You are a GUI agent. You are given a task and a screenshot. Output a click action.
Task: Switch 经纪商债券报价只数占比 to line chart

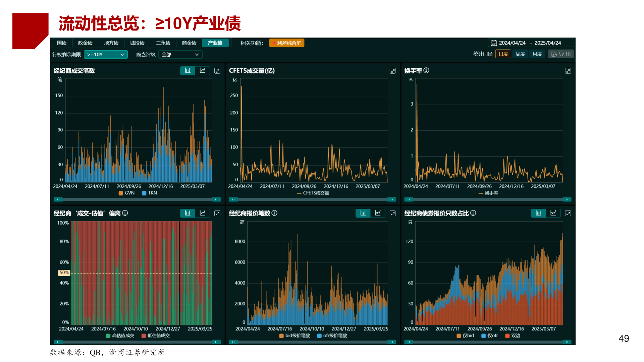pos(553,213)
